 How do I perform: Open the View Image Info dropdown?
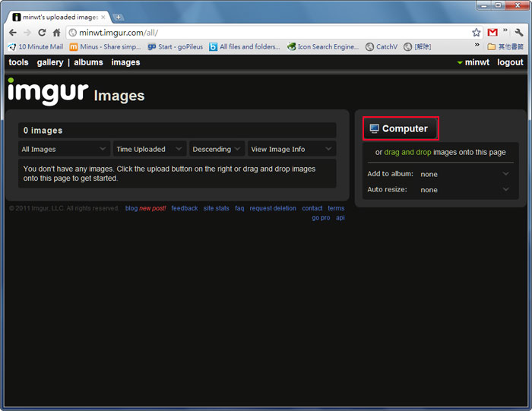[x=292, y=149]
